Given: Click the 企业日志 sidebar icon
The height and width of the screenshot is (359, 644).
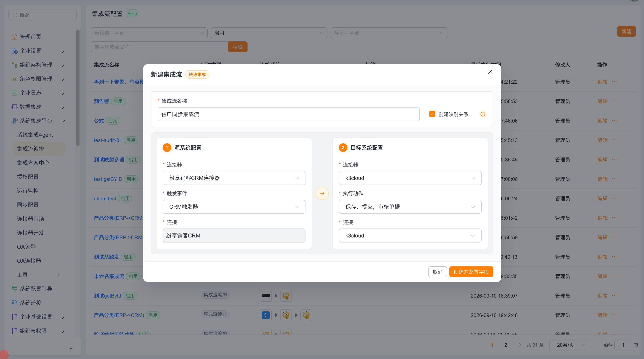Looking at the screenshot, I should 15,93.
